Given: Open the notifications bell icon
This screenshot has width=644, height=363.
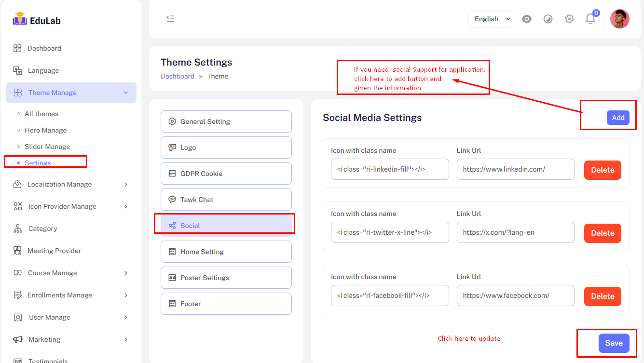Looking at the screenshot, I should click(x=590, y=19).
